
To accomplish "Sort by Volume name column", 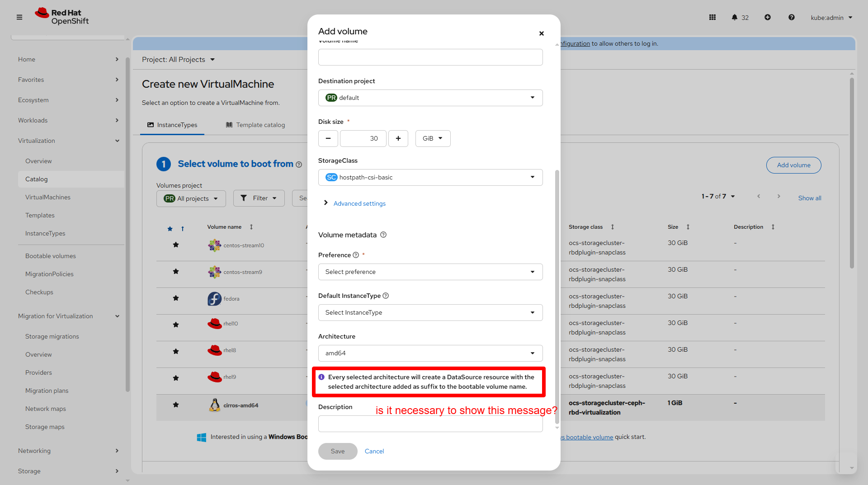I will coord(230,227).
